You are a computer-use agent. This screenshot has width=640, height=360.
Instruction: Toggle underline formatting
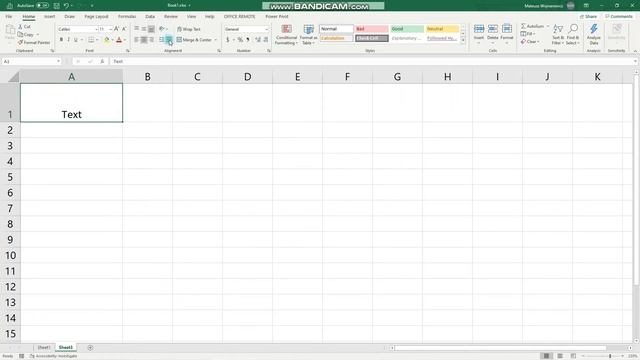pyautogui.click(x=76, y=40)
